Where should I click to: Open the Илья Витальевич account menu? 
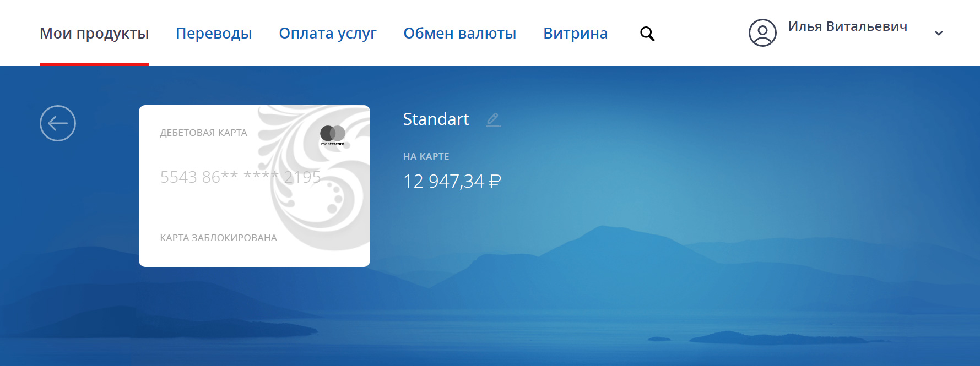[847, 26]
